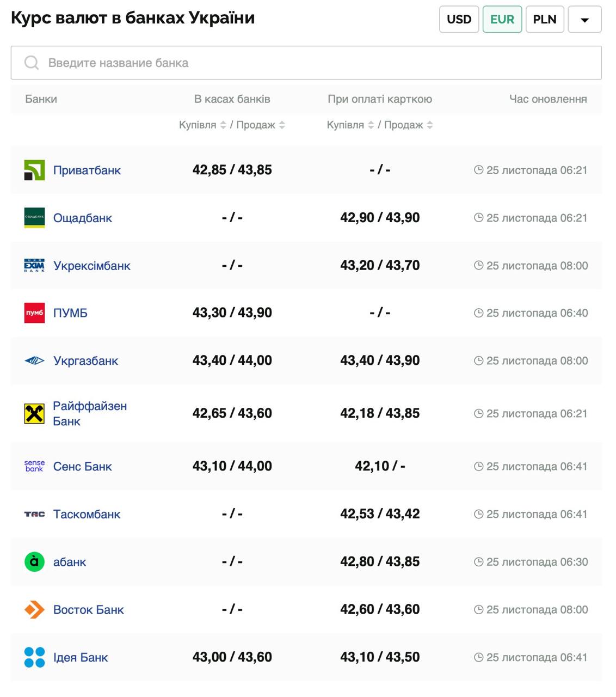
Task: Open the Таскомбанк bank link
Action: pyautogui.click(x=87, y=514)
